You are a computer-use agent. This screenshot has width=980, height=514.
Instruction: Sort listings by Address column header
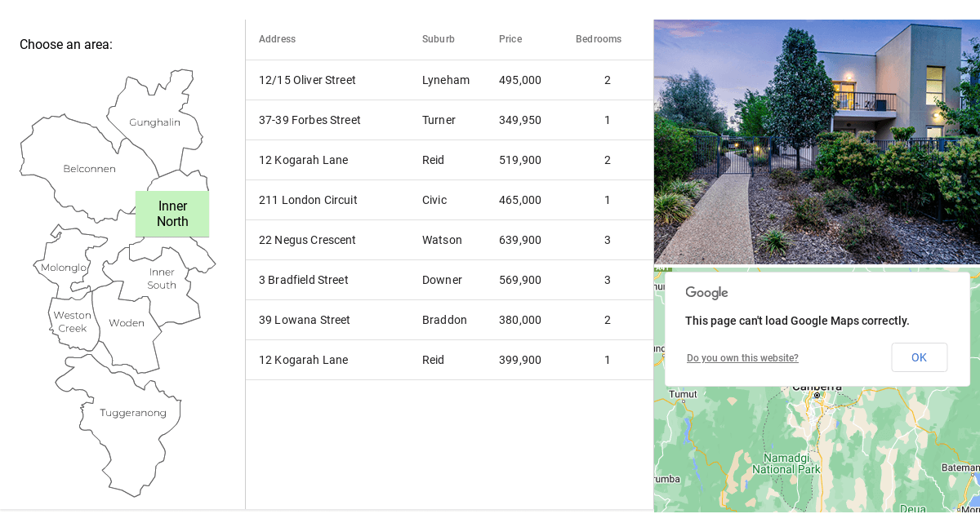coord(277,39)
